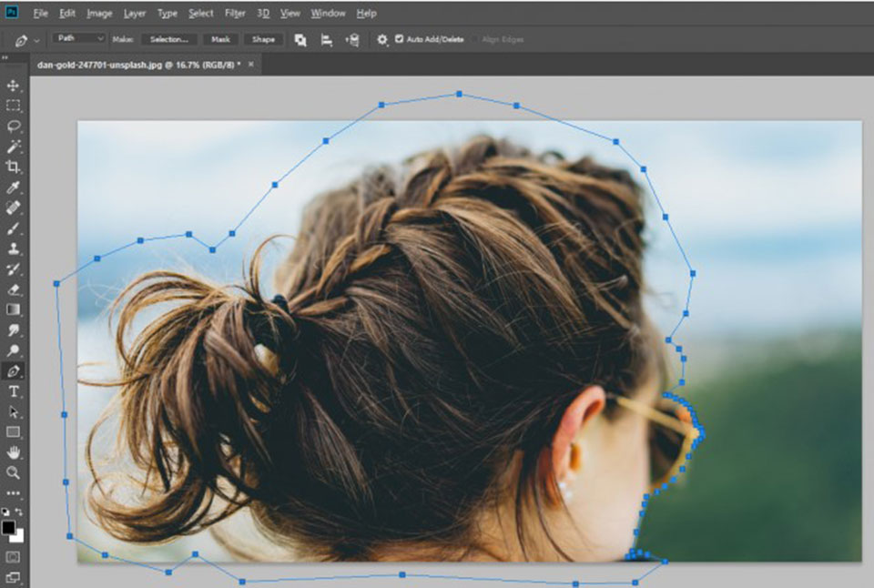Open the File menu
Viewport: 874px width, 588px height.
tap(40, 13)
